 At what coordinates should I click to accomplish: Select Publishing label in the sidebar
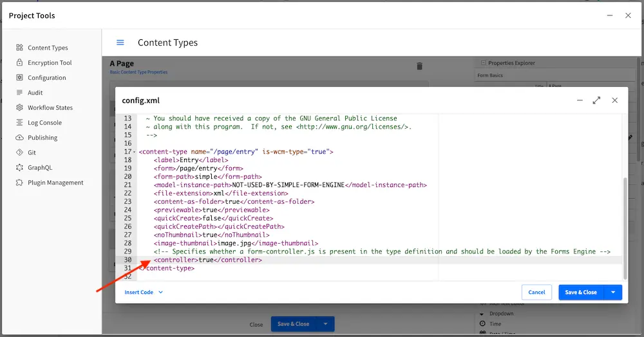(43, 138)
